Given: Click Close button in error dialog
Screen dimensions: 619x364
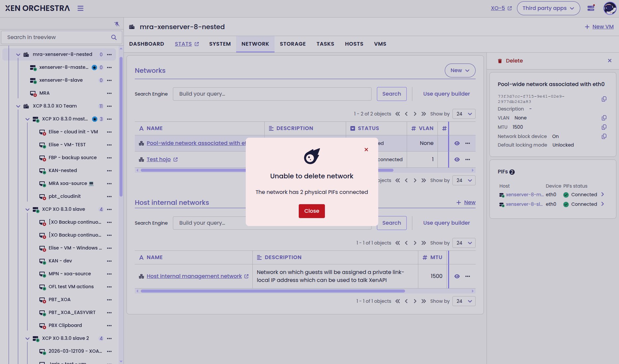Looking at the screenshot, I should click(312, 211).
